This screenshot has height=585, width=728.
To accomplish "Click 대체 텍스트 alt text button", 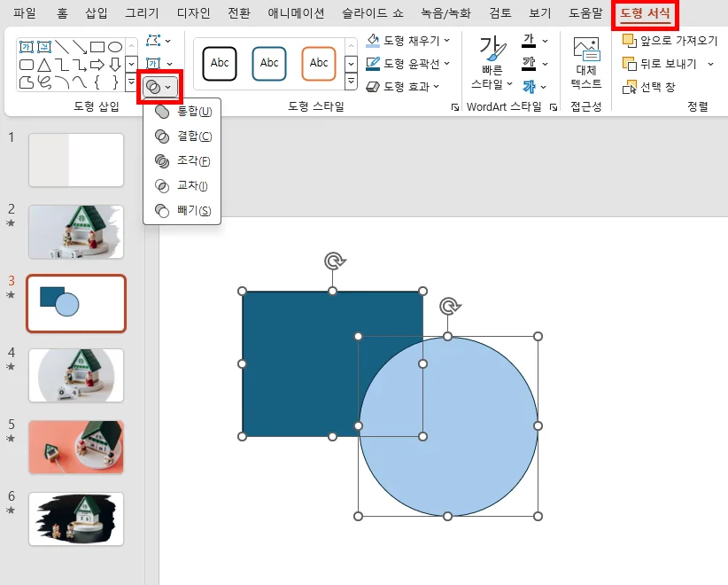I will point(586,63).
